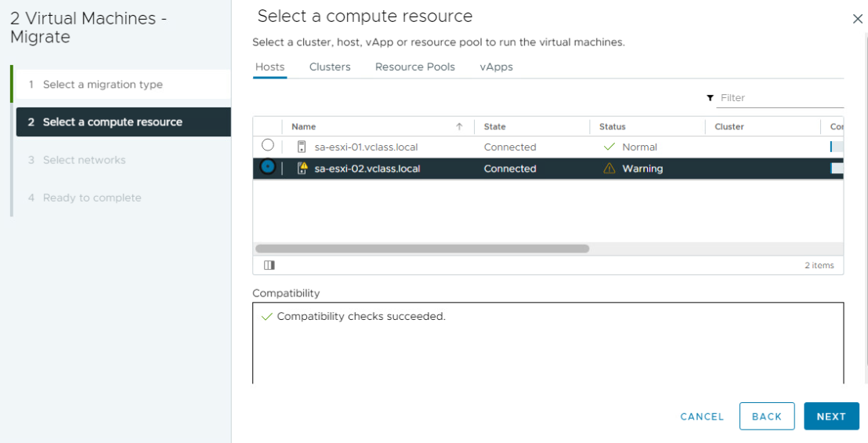Click usage bar in sa-esxi-01 row

tap(837, 147)
